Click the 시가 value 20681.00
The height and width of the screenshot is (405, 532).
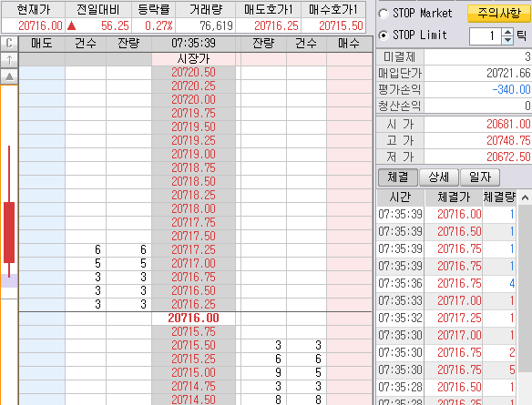pos(508,124)
